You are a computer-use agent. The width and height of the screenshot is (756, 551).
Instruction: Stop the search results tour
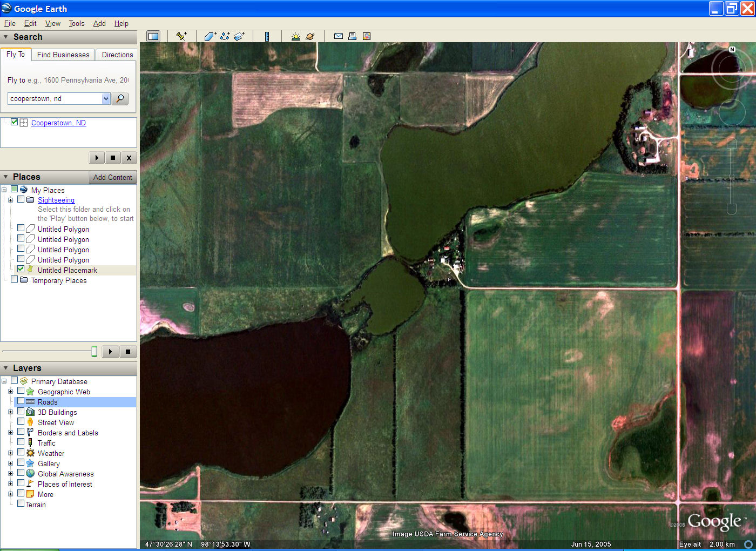112,158
